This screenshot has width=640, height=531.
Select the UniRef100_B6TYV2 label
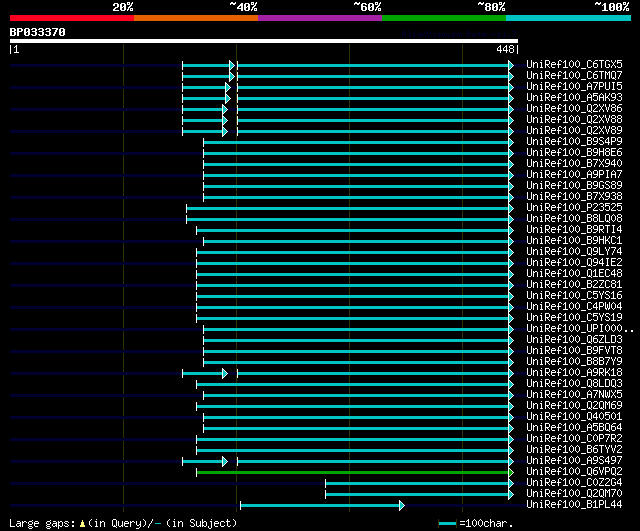574,450
